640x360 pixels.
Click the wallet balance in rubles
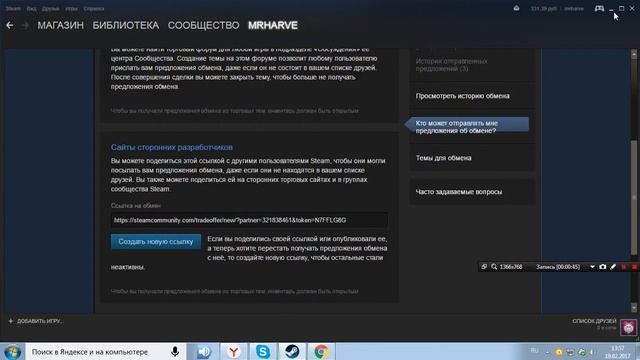pyautogui.click(x=543, y=9)
